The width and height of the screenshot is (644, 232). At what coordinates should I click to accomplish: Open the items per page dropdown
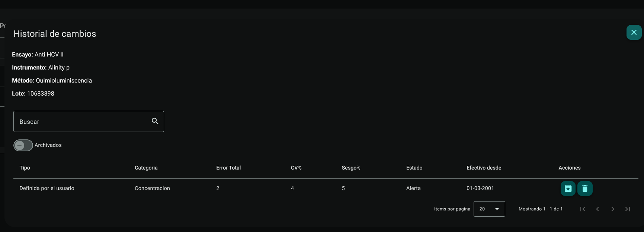tap(489, 209)
